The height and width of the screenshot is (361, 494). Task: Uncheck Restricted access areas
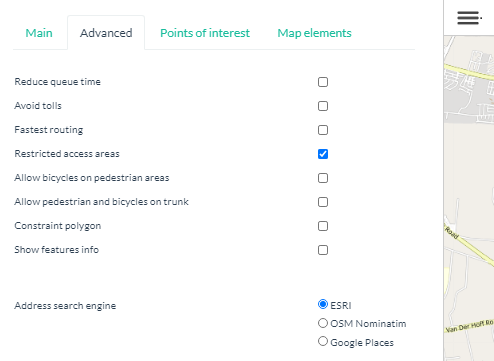coord(323,154)
